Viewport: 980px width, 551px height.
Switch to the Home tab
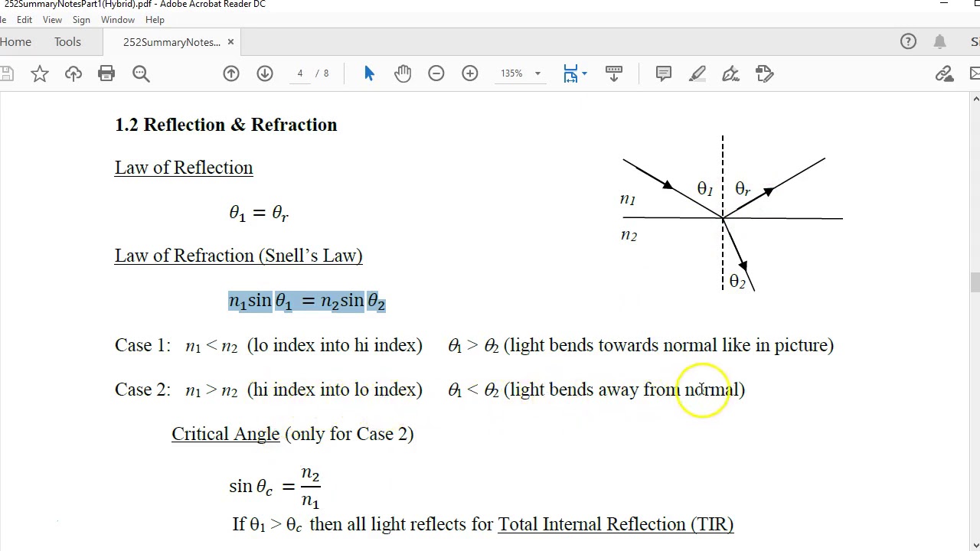coord(15,42)
